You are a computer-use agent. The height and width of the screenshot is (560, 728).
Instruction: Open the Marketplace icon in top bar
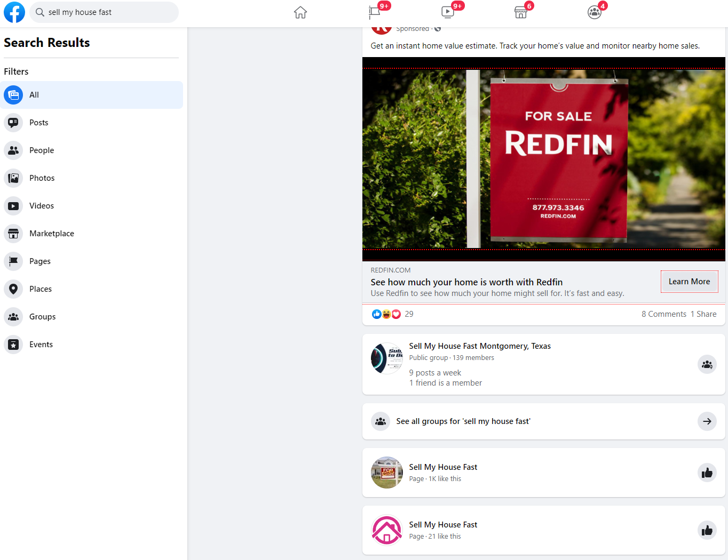coord(521,12)
